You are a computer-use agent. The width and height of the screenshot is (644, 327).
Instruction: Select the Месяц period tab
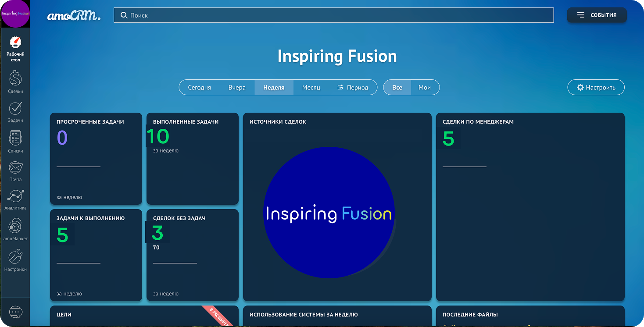pyautogui.click(x=311, y=87)
